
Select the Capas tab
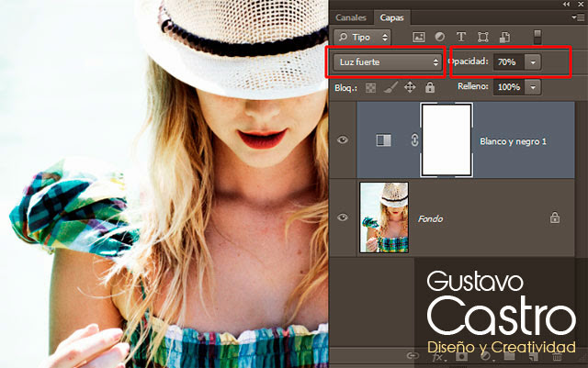[391, 17]
